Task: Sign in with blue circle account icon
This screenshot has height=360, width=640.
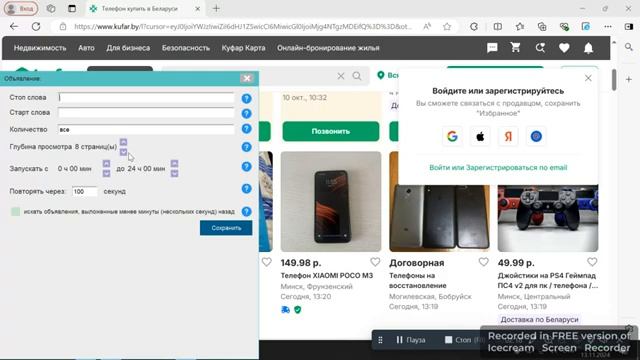Action: [536, 136]
